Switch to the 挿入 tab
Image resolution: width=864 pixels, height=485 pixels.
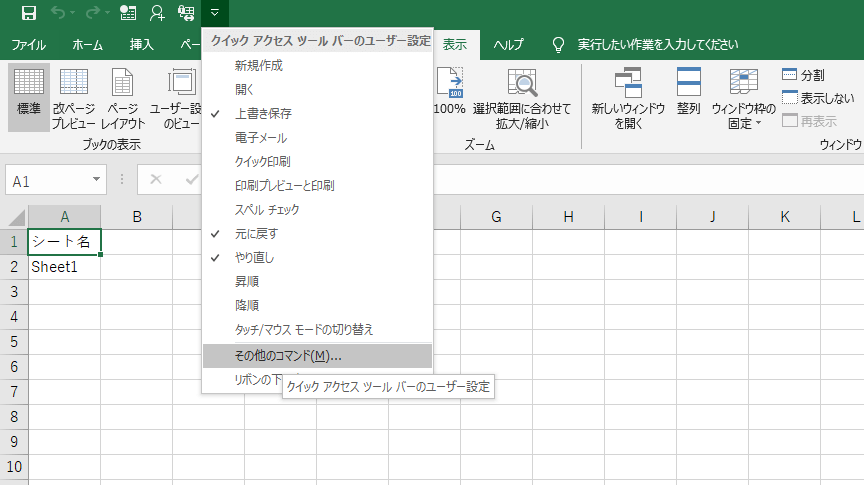pos(142,45)
